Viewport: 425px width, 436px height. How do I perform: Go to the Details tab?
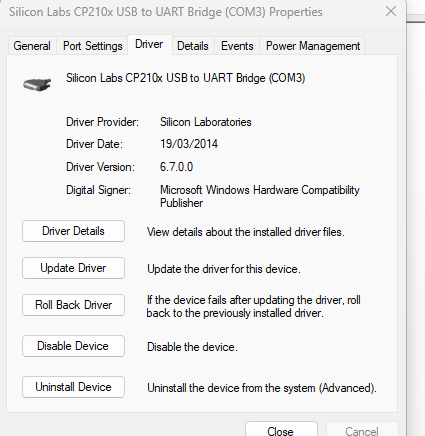point(193,46)
